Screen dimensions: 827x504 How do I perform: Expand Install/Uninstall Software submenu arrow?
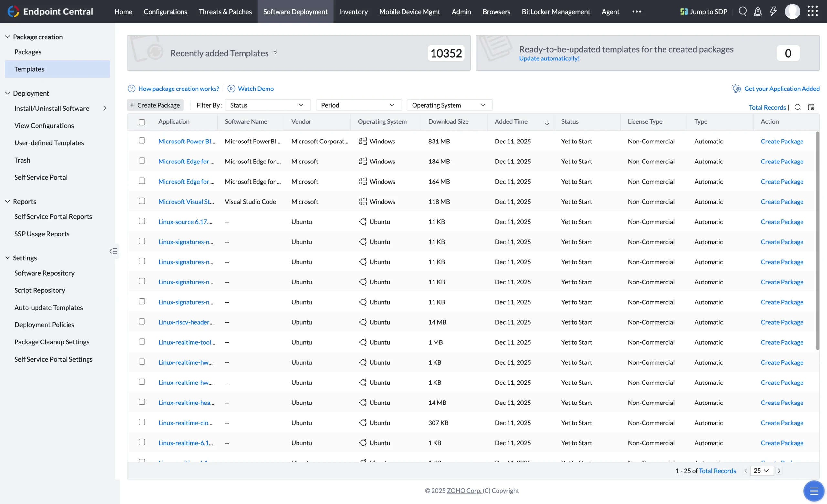(x=105, y=108)
